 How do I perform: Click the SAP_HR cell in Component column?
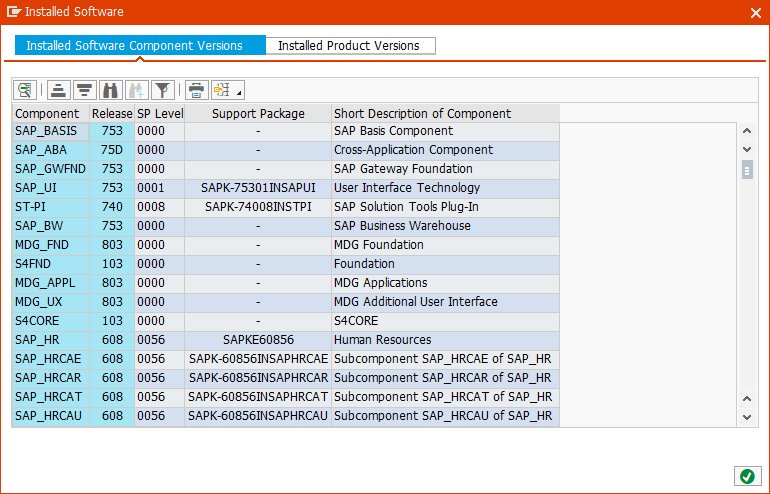point(51,340)
